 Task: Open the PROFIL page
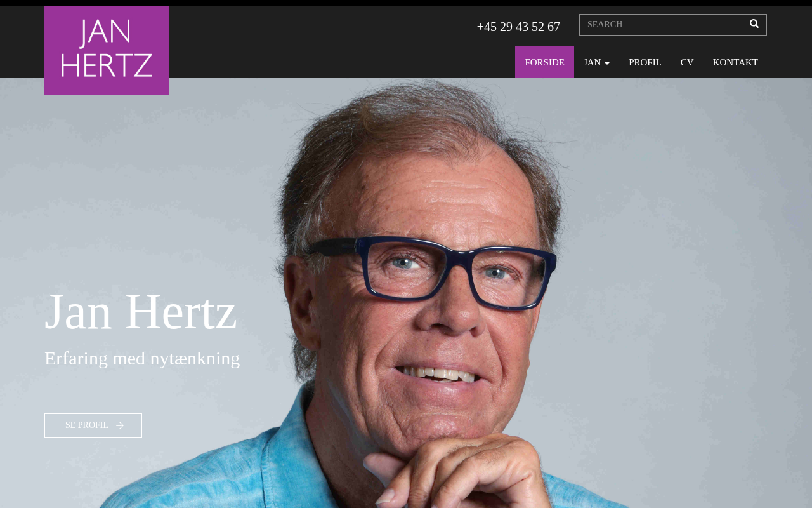pos(645,62)
